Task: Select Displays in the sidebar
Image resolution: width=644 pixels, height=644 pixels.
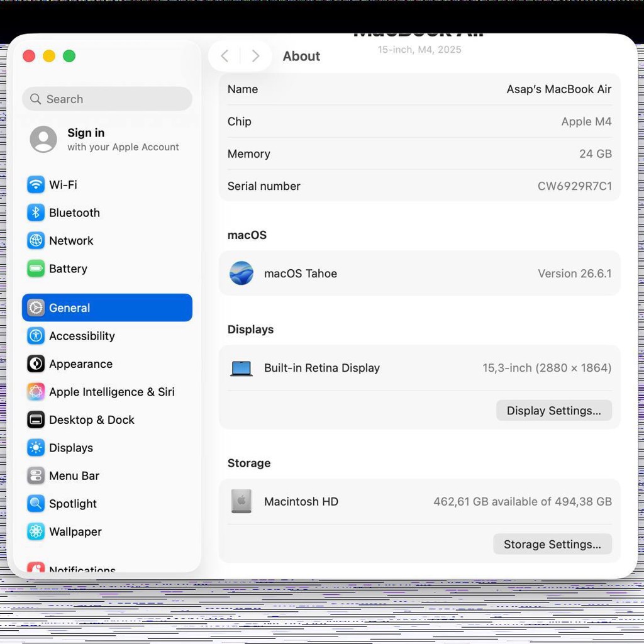Action: (107, 447)
